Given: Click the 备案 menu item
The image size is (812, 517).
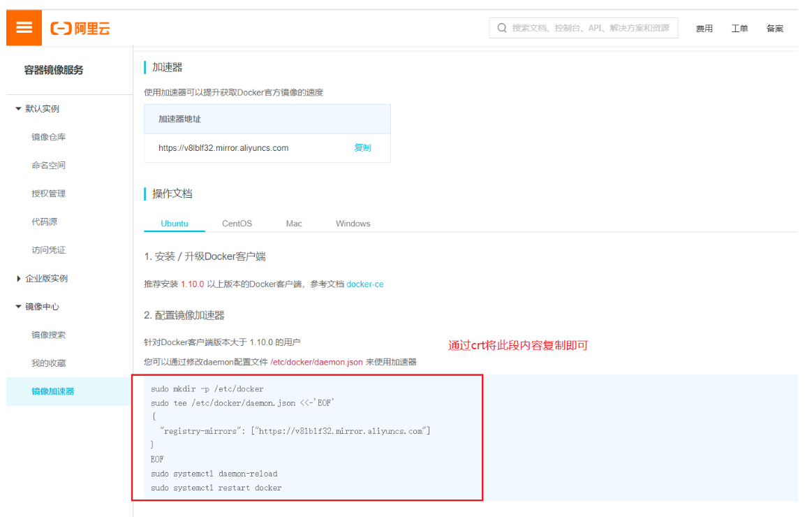Looking at the screenshot, I should 774,28.
